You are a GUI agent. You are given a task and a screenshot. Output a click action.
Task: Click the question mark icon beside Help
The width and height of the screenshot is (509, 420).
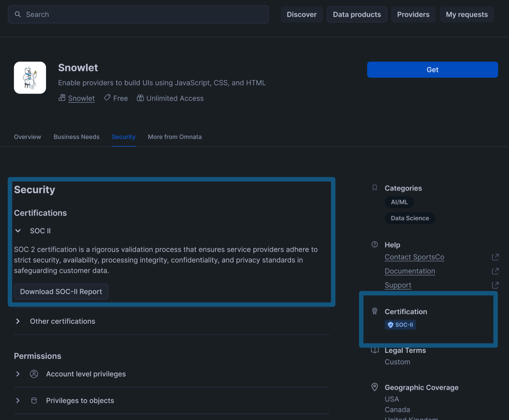374,244
